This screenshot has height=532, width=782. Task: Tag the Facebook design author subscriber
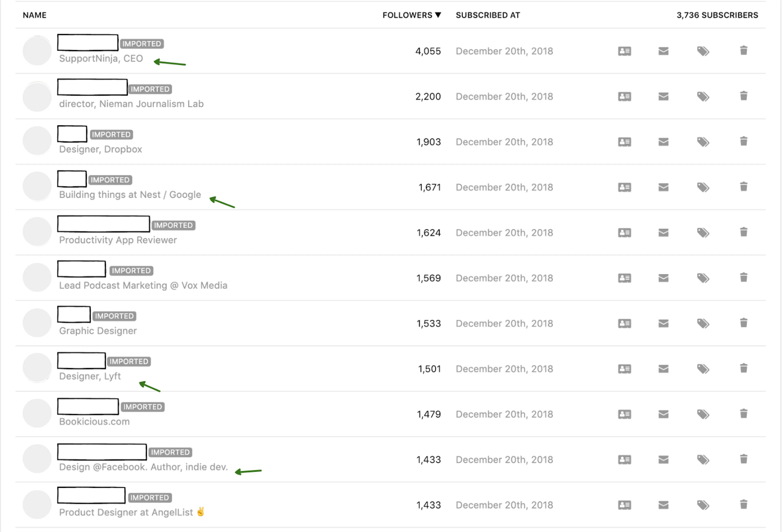(703, 460)
